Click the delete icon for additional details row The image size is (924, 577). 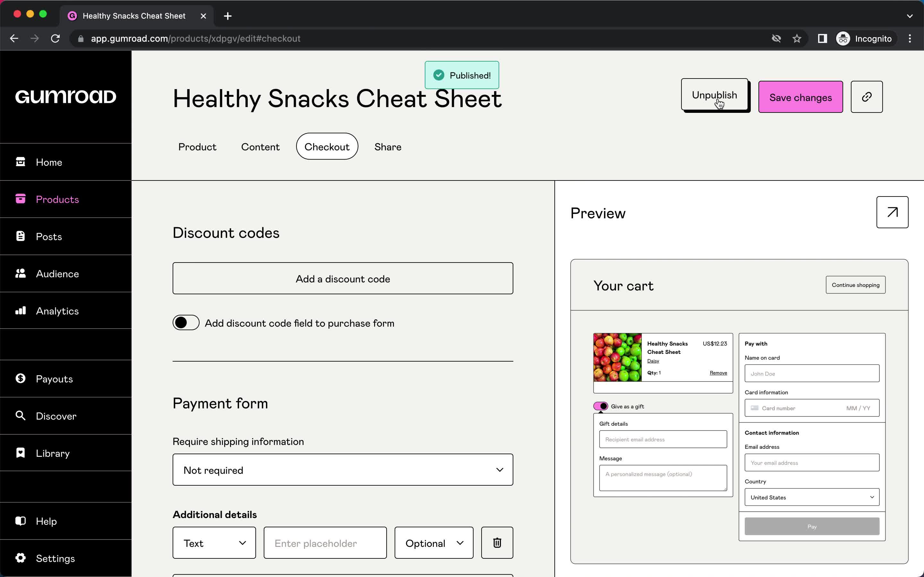[497, 542]
